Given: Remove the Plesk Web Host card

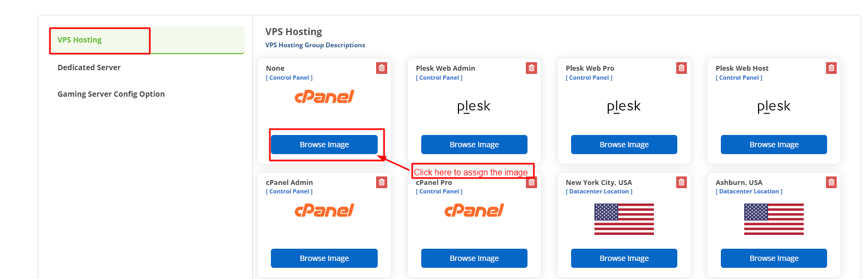Looking at the screenshot, I should [x=831, y=68].
